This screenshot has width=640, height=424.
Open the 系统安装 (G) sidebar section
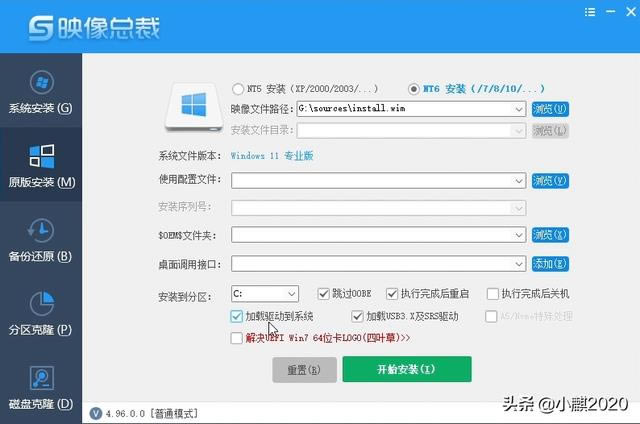pyautogui.click(x=41, y=92)
